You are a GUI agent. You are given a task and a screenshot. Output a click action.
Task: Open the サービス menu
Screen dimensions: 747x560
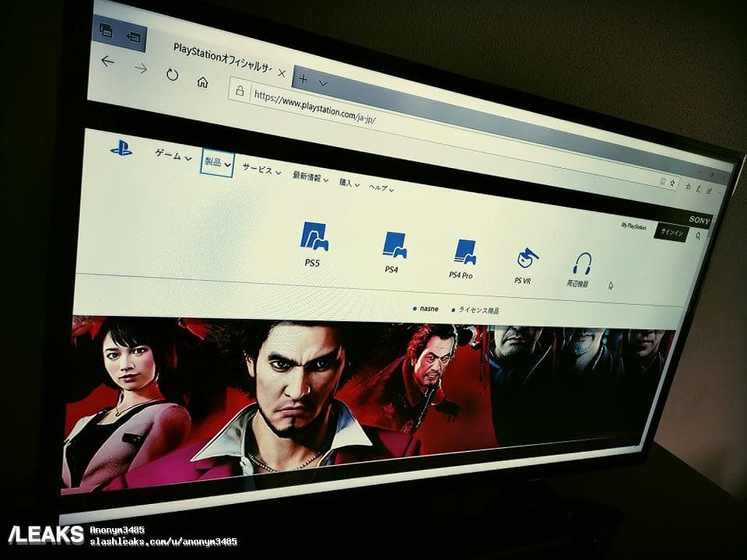(261, 170)
